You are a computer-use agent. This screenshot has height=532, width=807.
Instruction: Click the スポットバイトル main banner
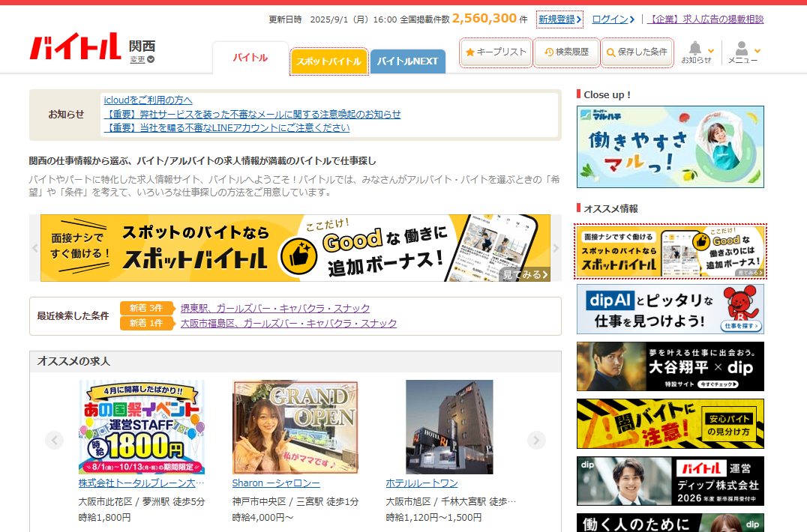pyautogui.click(x=295, y=248)
